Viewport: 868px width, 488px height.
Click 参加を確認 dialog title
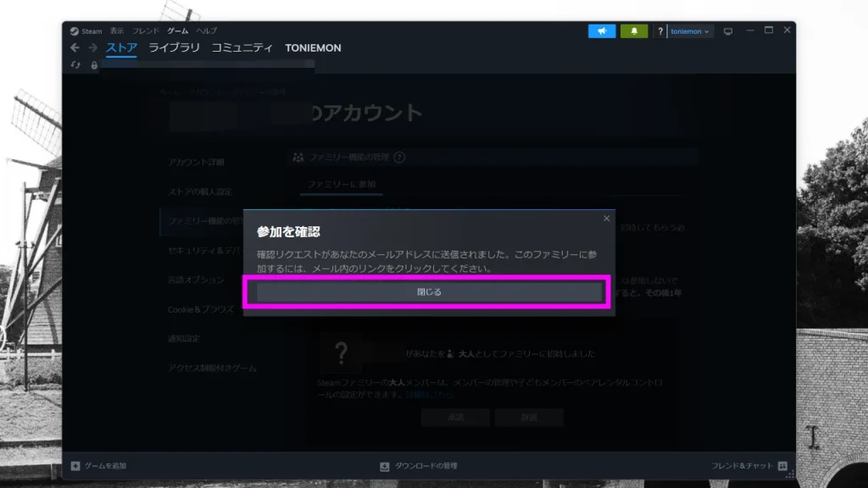tap(288, 232)
